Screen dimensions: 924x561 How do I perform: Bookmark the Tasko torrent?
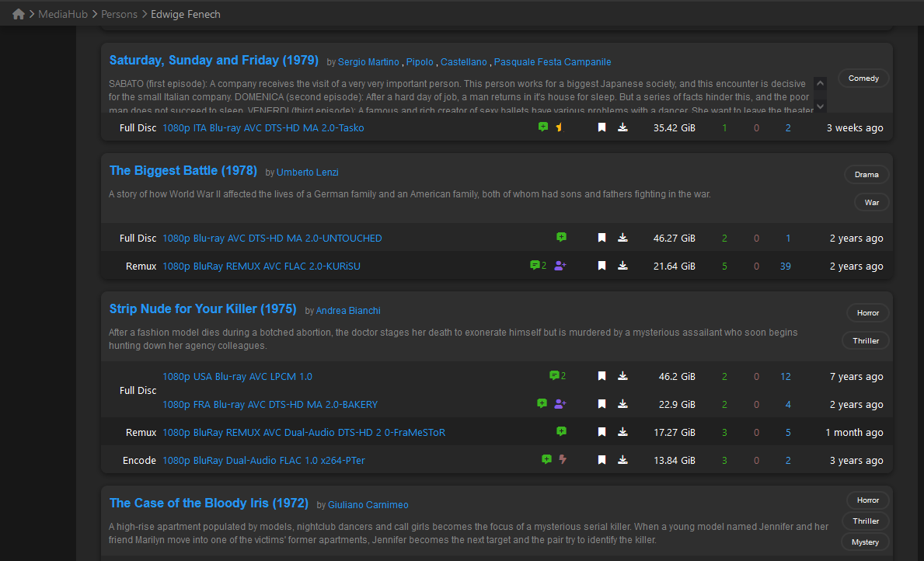pos(601,127)
